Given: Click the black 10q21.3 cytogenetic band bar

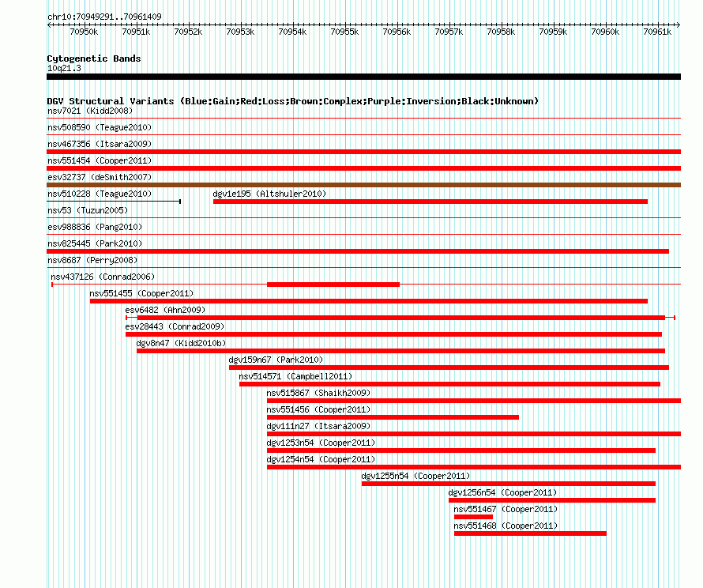Looking at the screenshot, I should [363, 77].
